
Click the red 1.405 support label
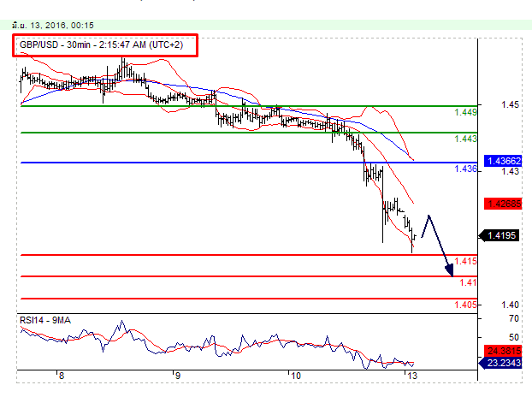(465, 305)
